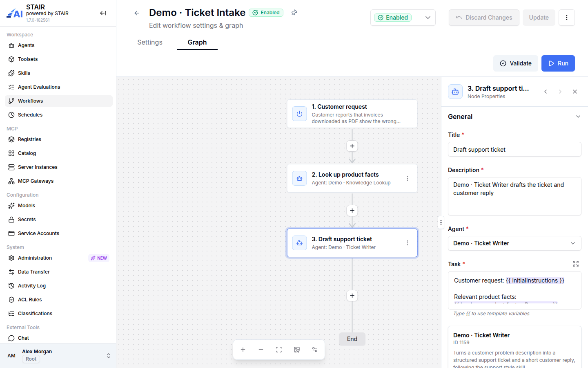Screen dimensions: 588x368
Task: Open Administration page
Action: (59, 258)
